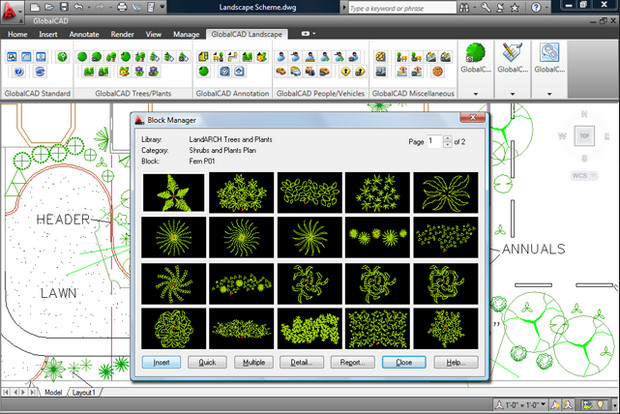Click the paintbrush GlobalCAD panel icon
Screen dimensions: 620x414
(x=513, y=52)
